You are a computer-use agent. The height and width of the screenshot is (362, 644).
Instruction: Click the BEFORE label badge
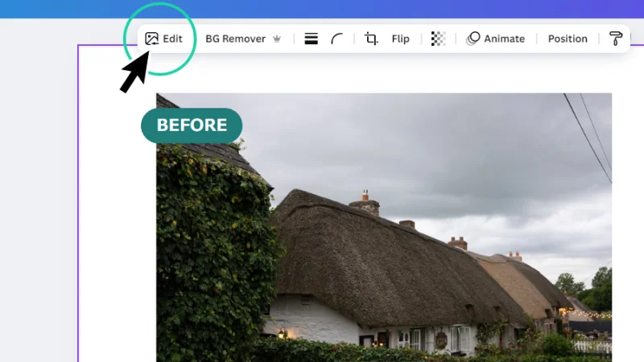(192, 125)
